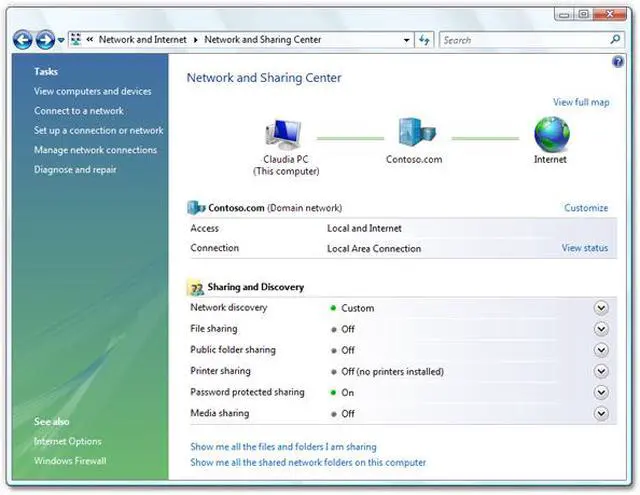
Task: Open the address bar history dropdown
Action: tap(406, 40)
